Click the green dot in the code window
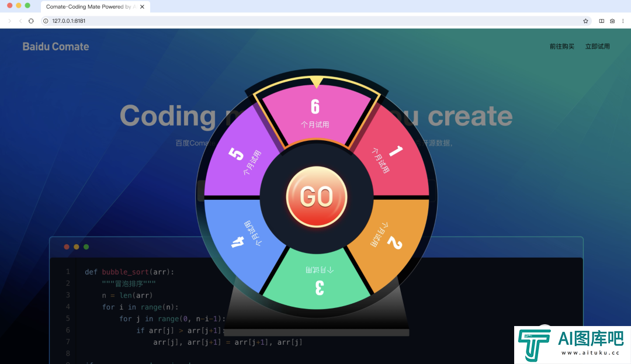 click(86, 247)
